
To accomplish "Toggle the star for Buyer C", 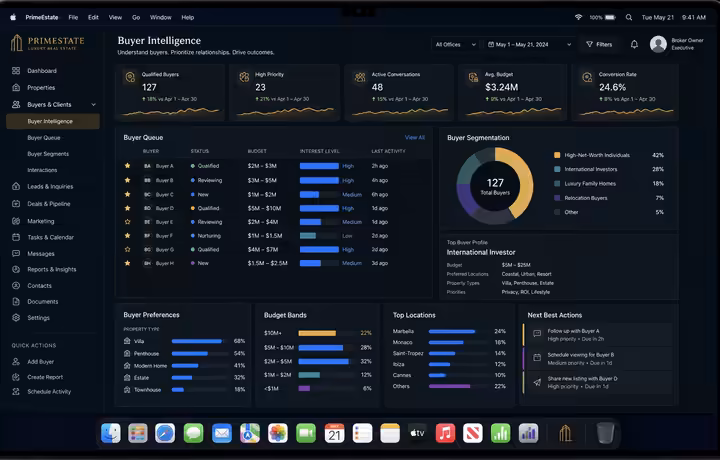I will 128,194.
